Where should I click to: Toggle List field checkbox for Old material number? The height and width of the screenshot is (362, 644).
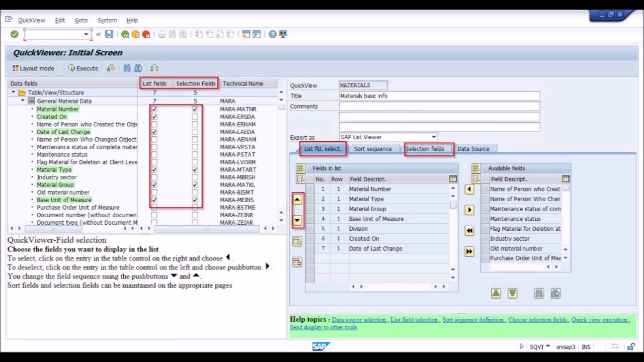[154, 193]
